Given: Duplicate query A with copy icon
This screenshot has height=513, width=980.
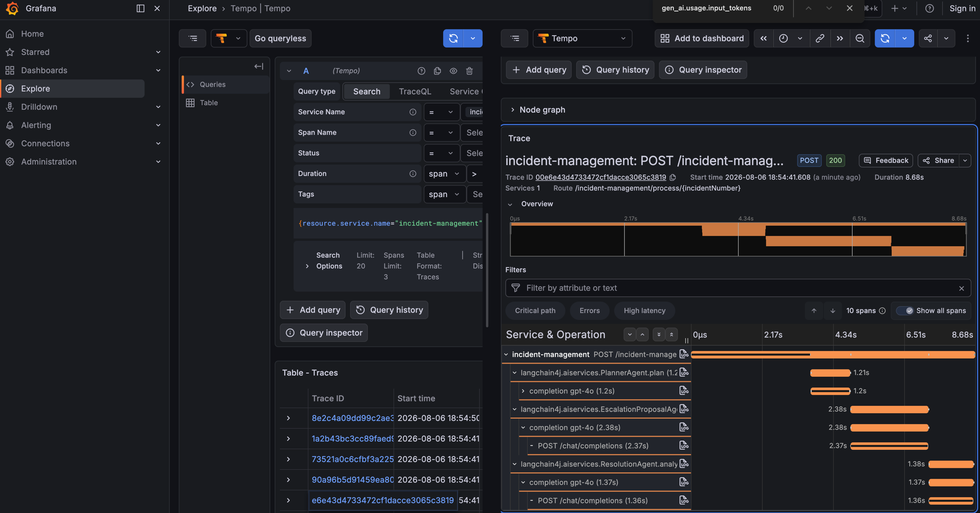Looking at the screenshot, I should click(437, 71).
